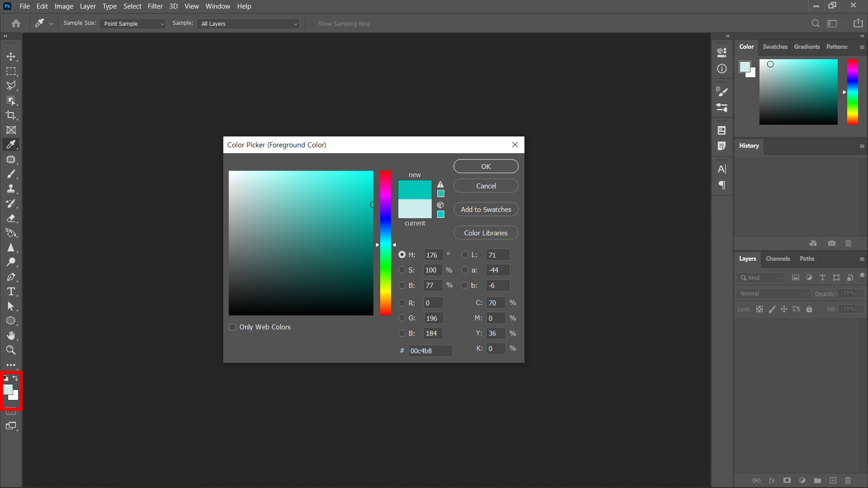The height and width of the screenshot is (488, 868).
Task: Select the S saturation radio button
Action: tap(402, 270)
